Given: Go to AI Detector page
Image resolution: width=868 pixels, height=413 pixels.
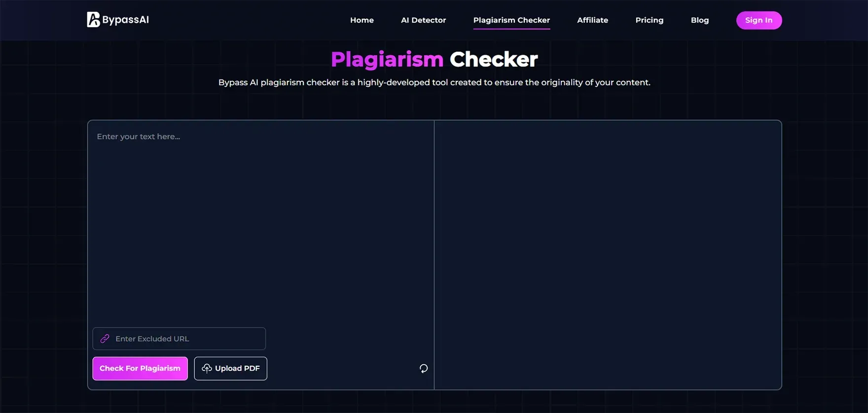Looking at the screenshot, I should pos(424,20).
